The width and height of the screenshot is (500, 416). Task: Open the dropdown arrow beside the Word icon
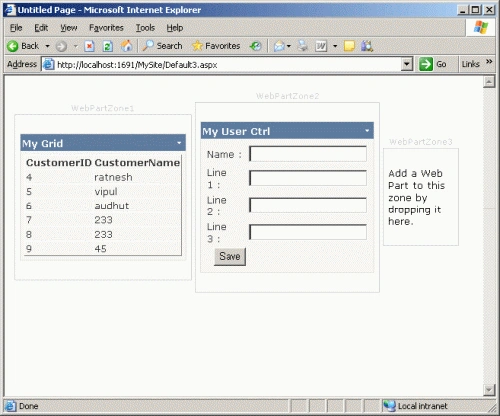pyautogui.click(x=335, y=46)
